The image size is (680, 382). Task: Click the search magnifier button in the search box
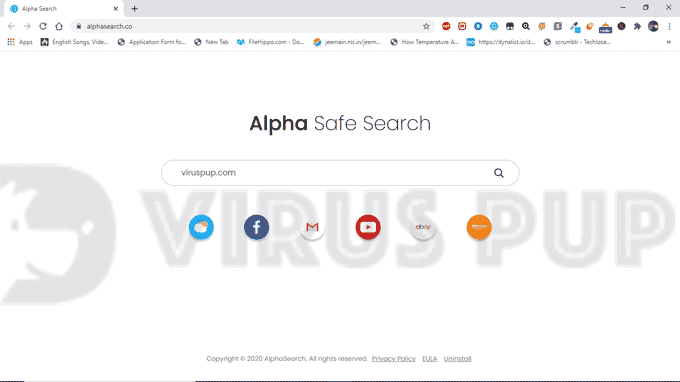[x=499, y=173]
